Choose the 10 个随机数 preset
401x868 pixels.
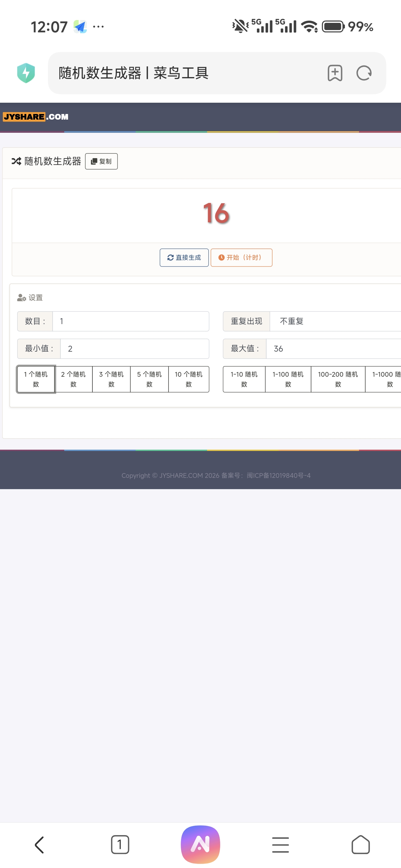(189, 379)
